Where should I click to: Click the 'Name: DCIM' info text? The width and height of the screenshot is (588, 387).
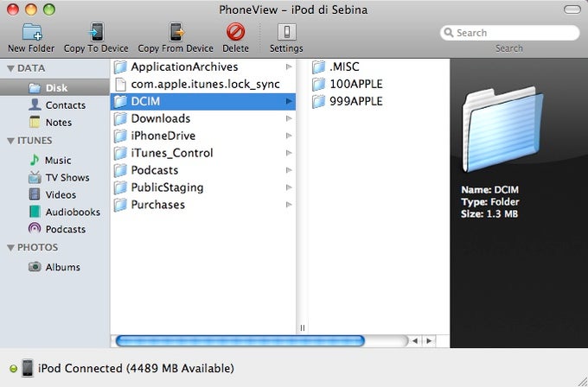pyautogui.click(x=489, y=190)
